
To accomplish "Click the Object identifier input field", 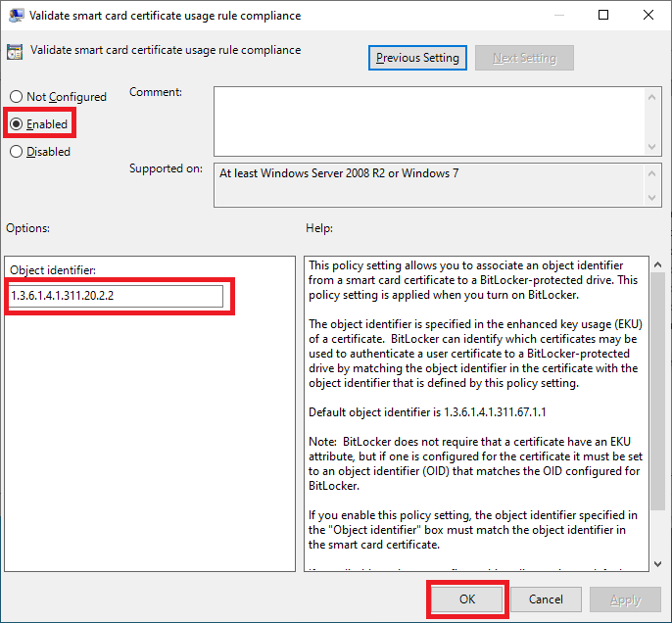I will [116, 296].
